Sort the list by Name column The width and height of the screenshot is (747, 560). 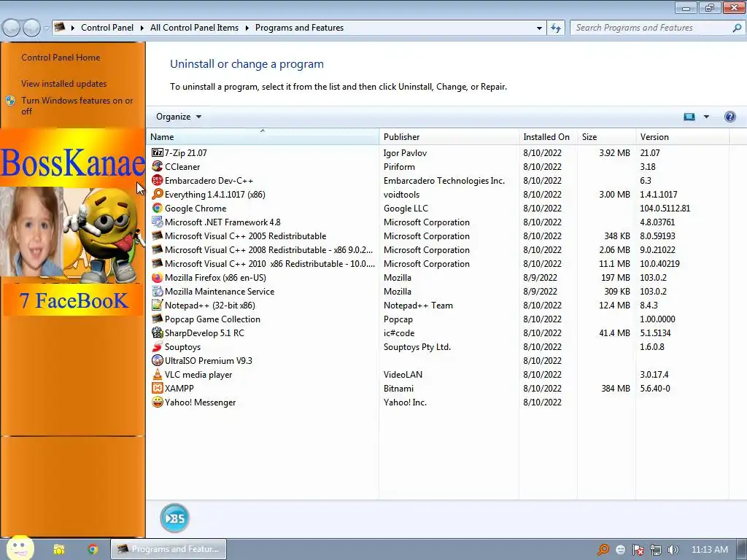click(x=263, y=136)
